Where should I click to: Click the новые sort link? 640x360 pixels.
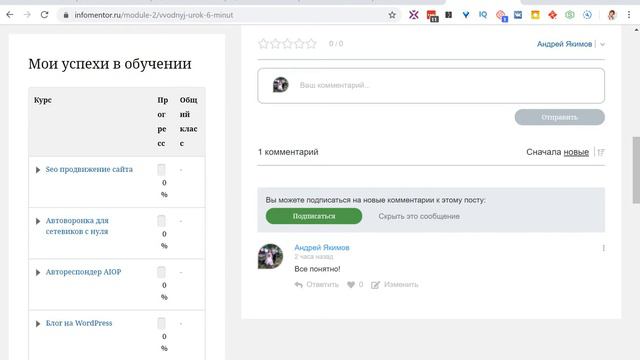tap(576, 152)
